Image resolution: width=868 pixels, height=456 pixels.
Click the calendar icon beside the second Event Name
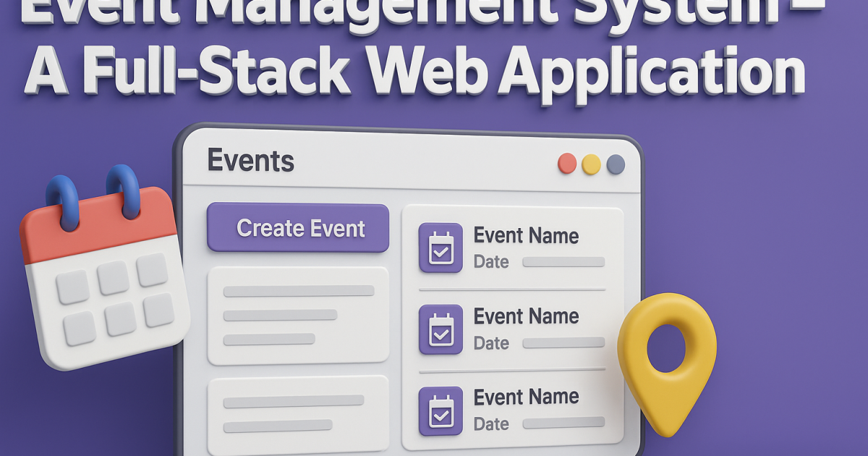(x=441, y=329)
